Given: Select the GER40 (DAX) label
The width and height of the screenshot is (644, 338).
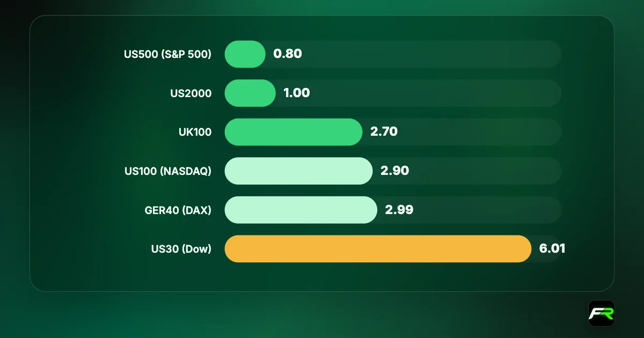Looking at the screenshot, I should [178, 210].
